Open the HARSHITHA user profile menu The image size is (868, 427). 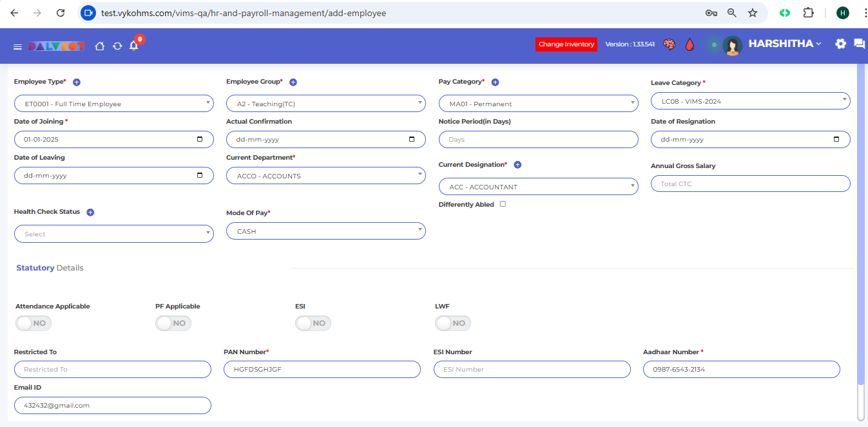pyautogui.click(x=784, y=44)
